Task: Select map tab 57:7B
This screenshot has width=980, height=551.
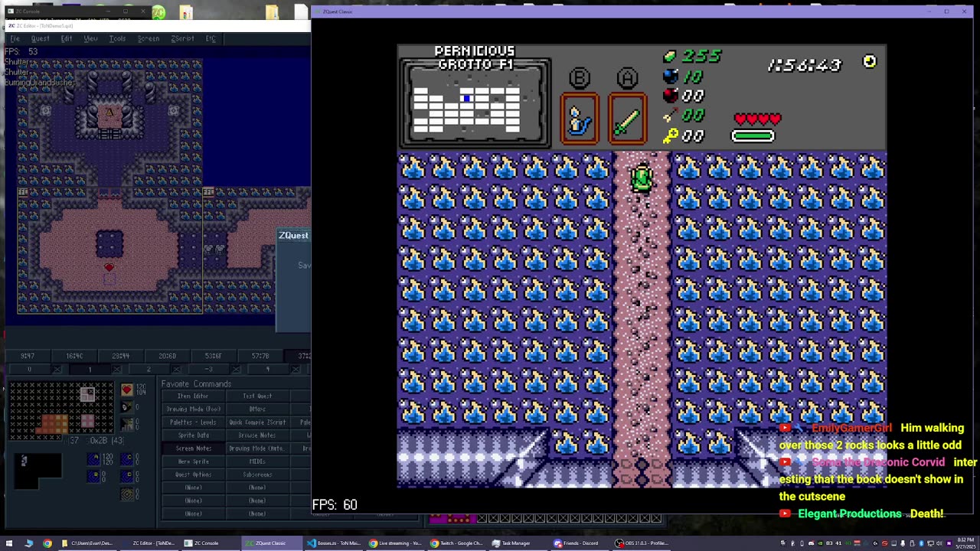Action: click(x=260, y=356)
